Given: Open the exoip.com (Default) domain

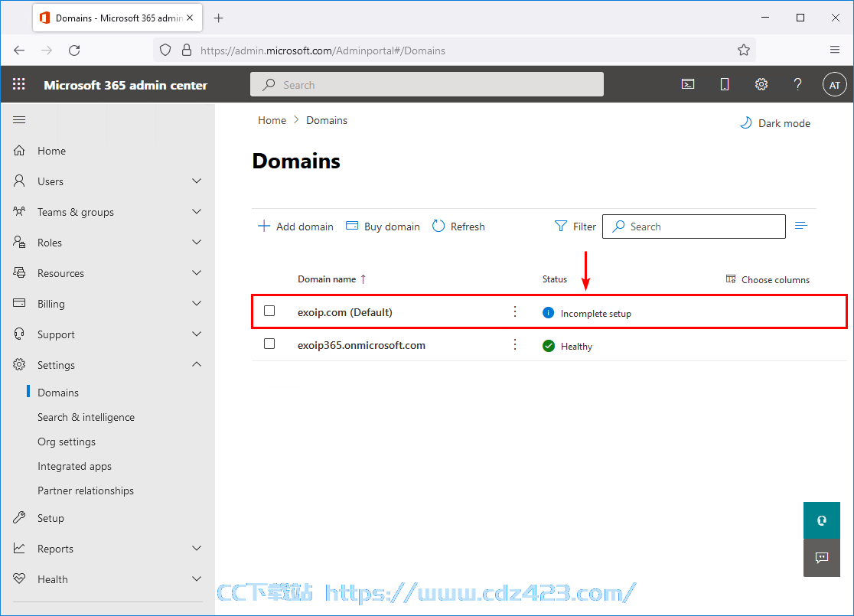Looking at the screenshot, I should [x=345, y=312].
